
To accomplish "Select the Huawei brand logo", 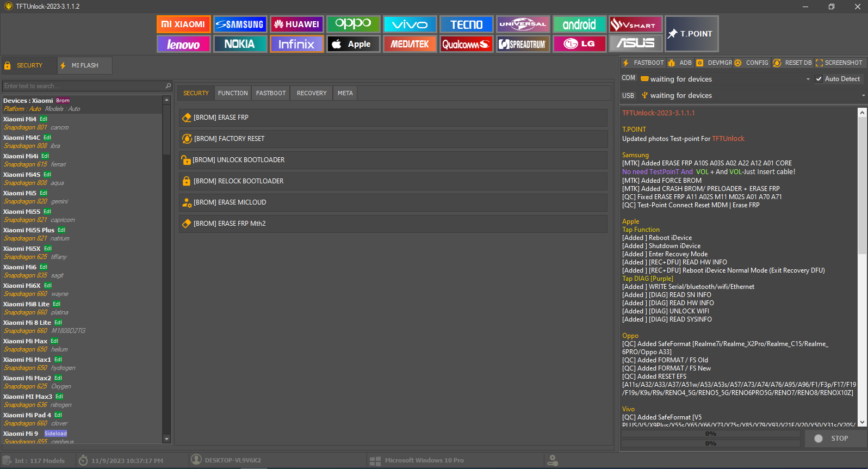I will 296,24.
